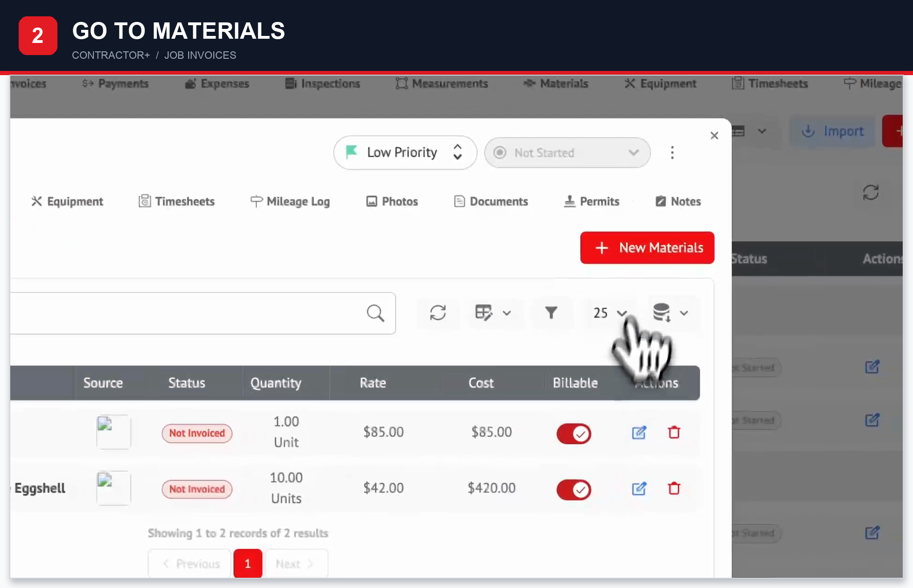Open Equipment tab in background top bar
Image resolution: width=913 pixels, height=588 pixels.
click(x=660, y=84)
